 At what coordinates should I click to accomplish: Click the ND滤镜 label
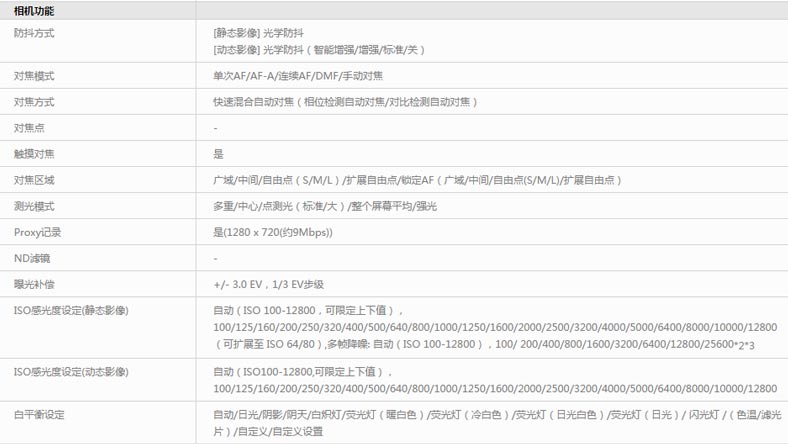click(x=31, y=258)
